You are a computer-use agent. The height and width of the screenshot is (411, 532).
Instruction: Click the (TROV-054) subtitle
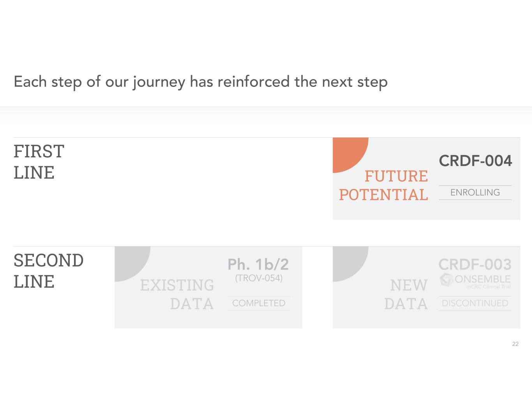click(259, 278)
